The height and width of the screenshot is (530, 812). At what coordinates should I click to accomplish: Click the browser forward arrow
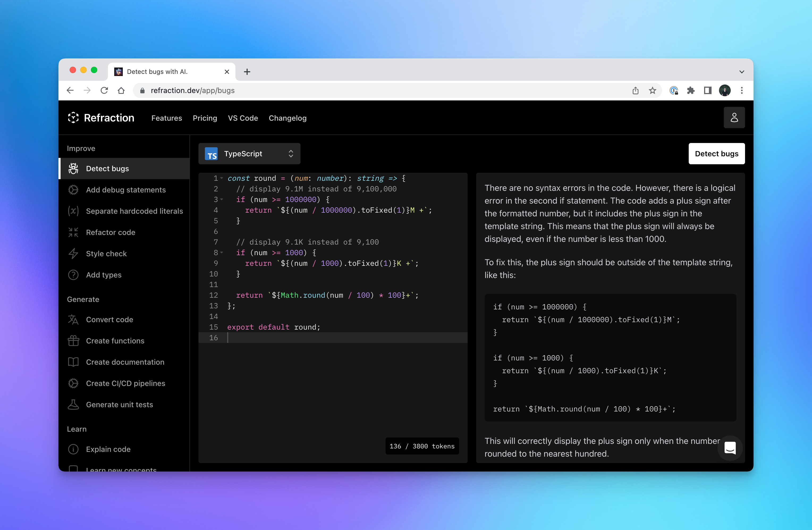click(87, 90)
